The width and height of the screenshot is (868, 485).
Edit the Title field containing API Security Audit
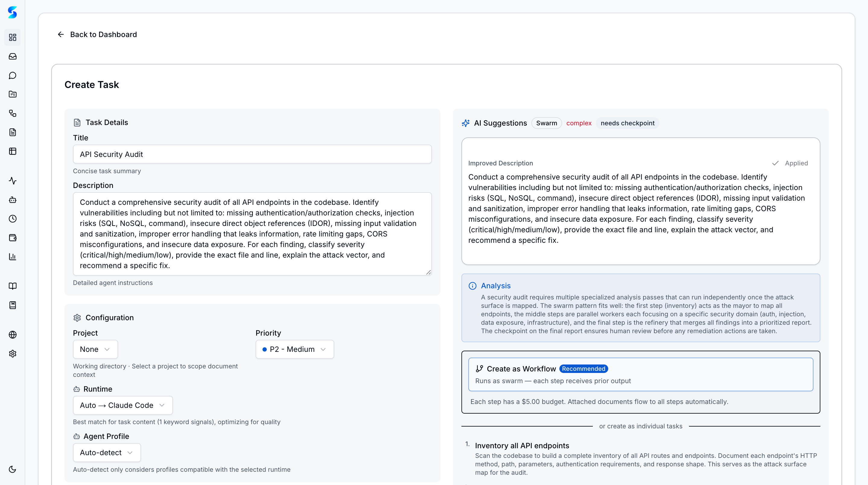coord(252,154)
